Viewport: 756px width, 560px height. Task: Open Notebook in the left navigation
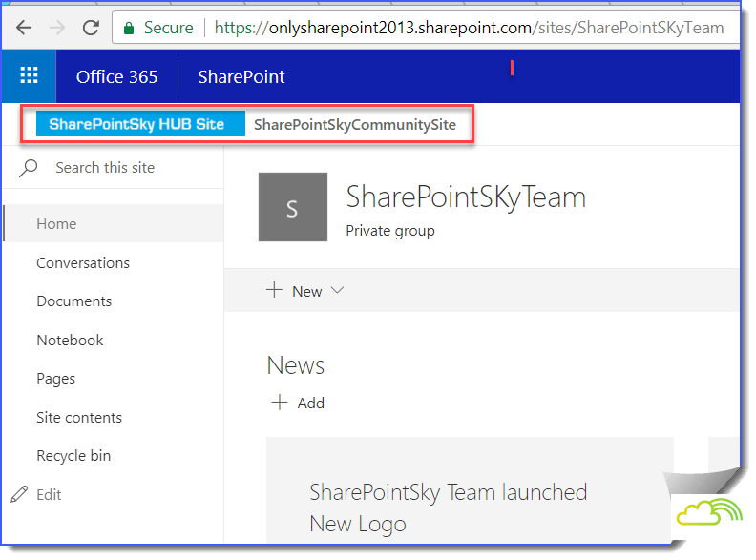click(70, 341)
